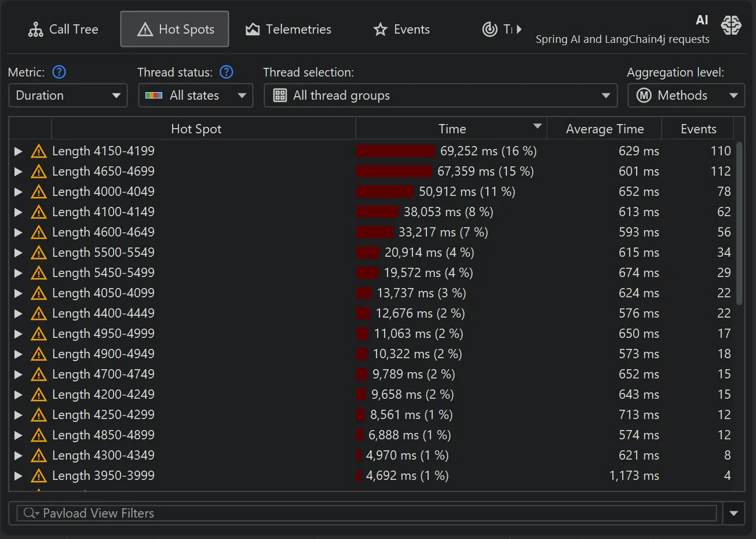Screen dimensions: 756x539
Task: Open the All states thread status dropdown
Action: click(x=195, y=95)
